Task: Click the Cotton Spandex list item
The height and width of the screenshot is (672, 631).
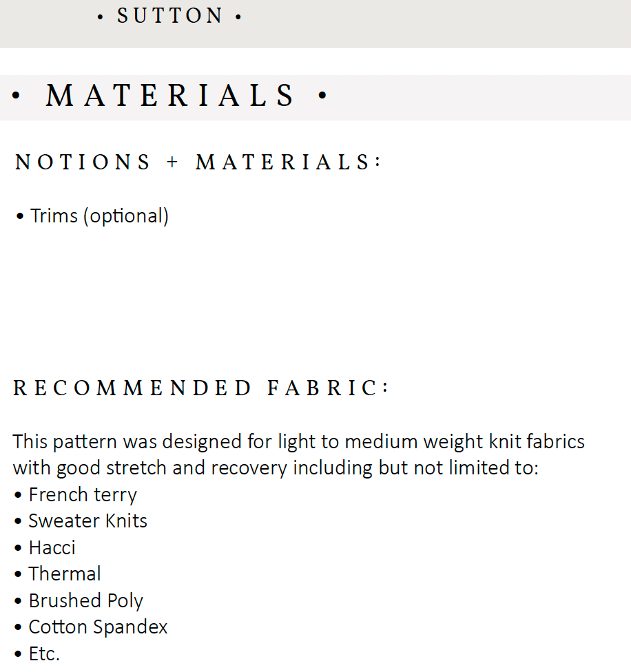Action: tap(98, 627)
